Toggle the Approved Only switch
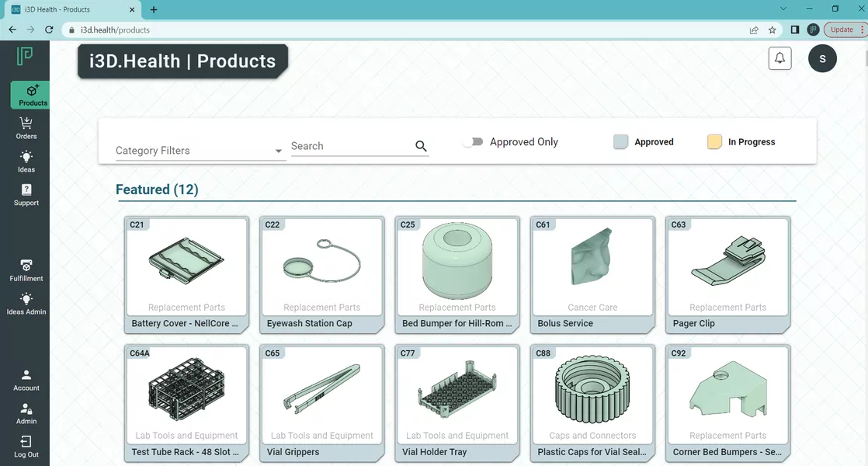Image resolution: width=868 pixels, height=466 pixels. (x=474, y=141)
